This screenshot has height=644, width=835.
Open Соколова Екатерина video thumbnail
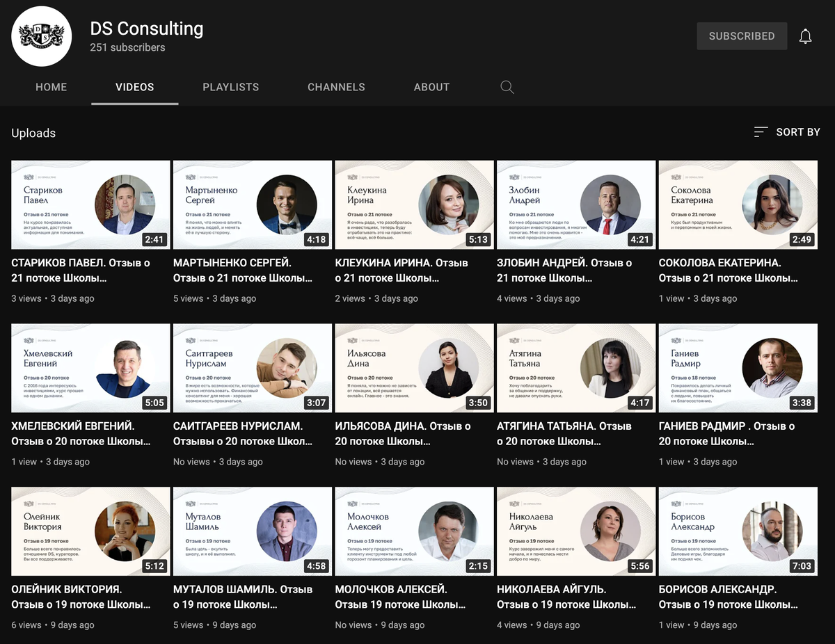pos(738,205)
